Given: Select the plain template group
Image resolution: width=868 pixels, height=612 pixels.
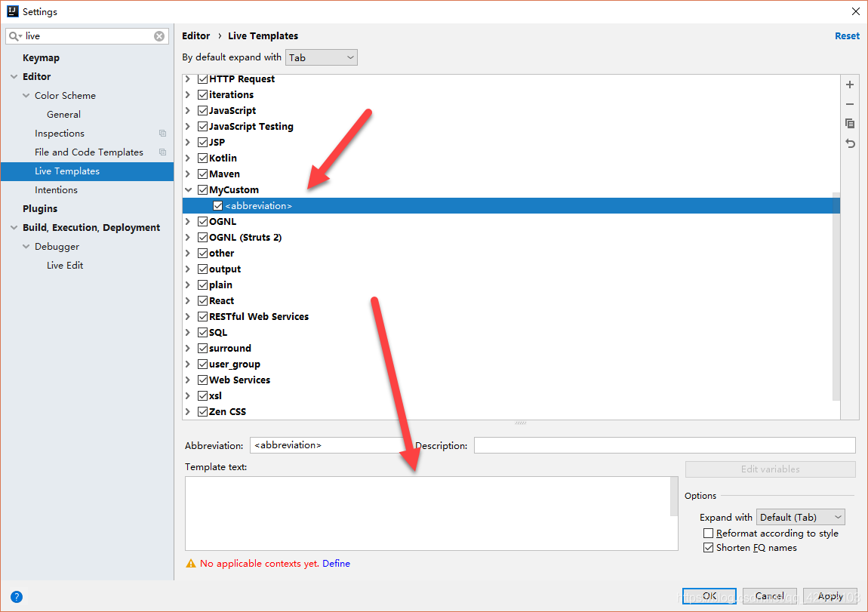Looking at the screenshot, I should (220, 285).
